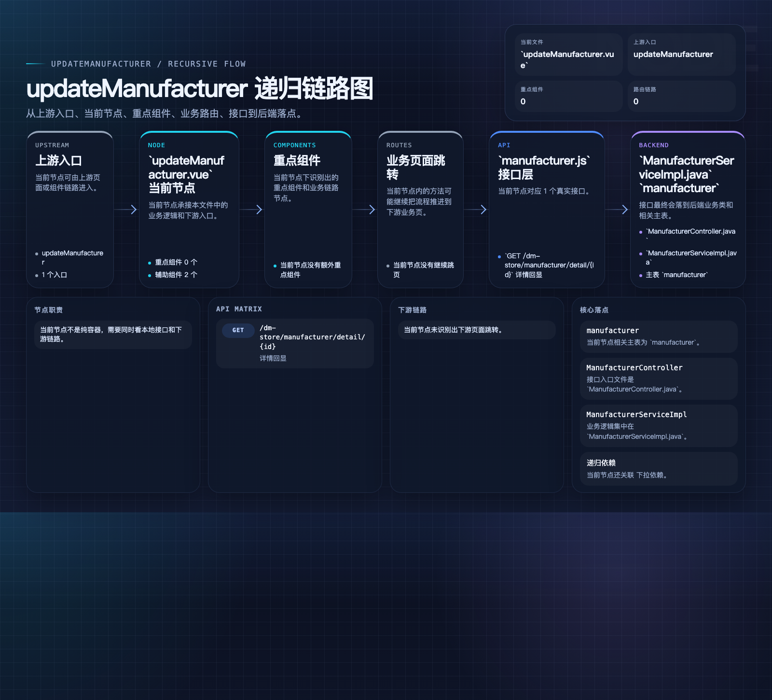Click the 详情回显 label under the API path
The height and width of the screenshot is (700, 772).
point(273,358)
